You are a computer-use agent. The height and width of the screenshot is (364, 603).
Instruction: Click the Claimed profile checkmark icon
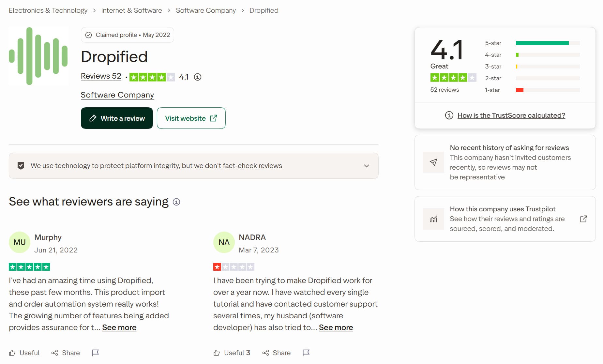(88, 35)
